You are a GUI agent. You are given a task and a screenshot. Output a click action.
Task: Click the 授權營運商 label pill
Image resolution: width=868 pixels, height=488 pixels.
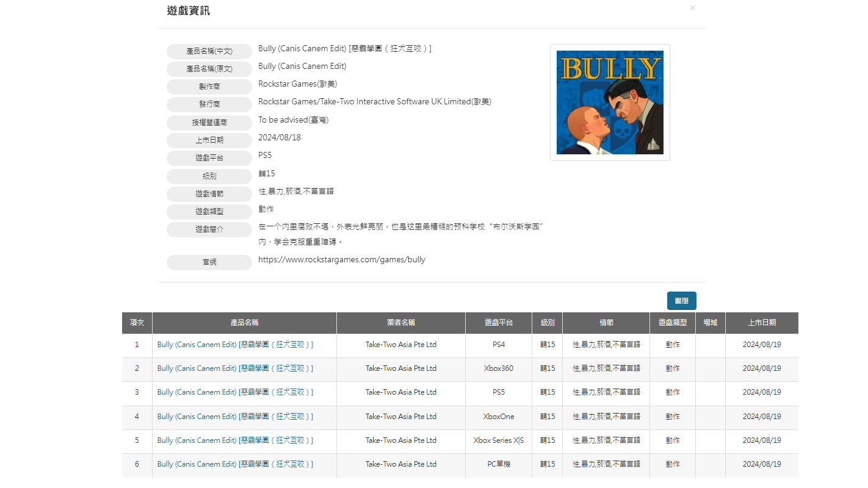click(x=209, y=123)
